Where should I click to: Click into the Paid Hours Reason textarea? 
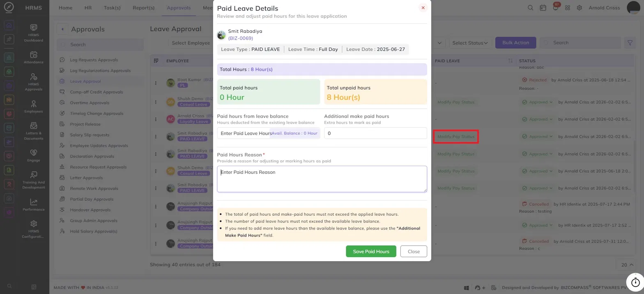point(322,179)
